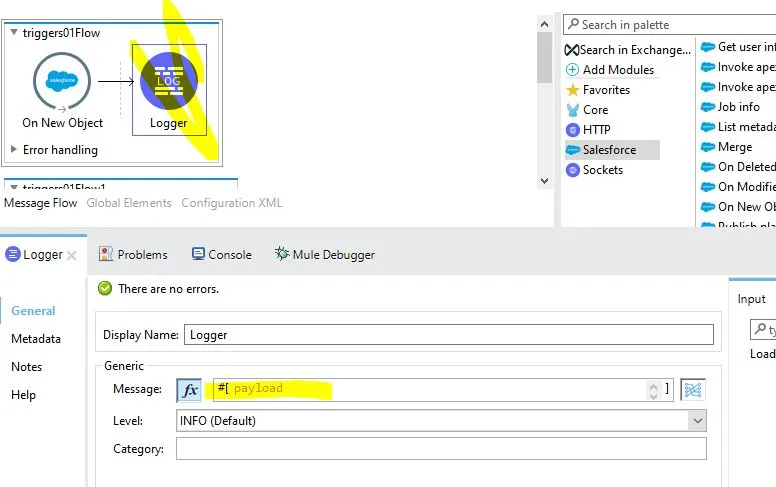Click the green no-errors status icon
This screenshot has height=487, width=776.
pyautogui.click(x=105, y=289)
